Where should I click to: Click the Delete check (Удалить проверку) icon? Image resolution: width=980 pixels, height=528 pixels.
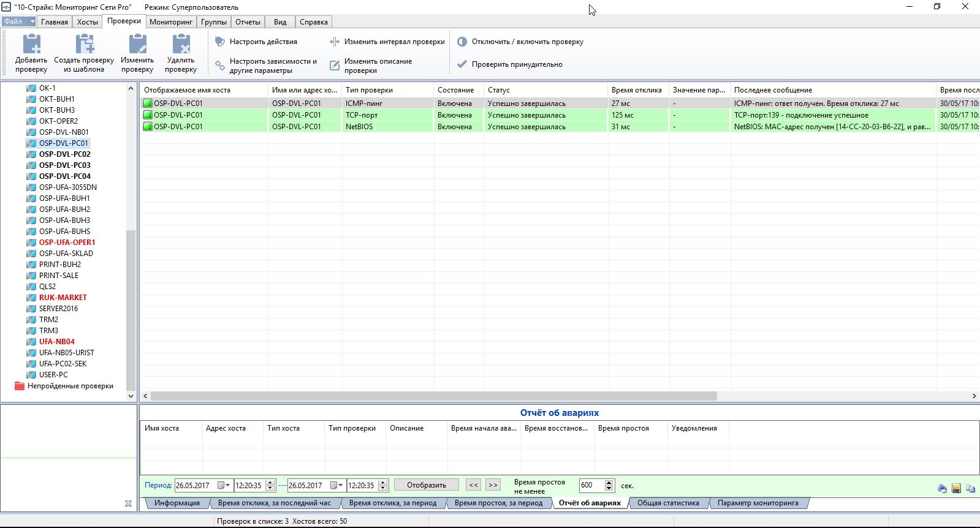point(181,44)
